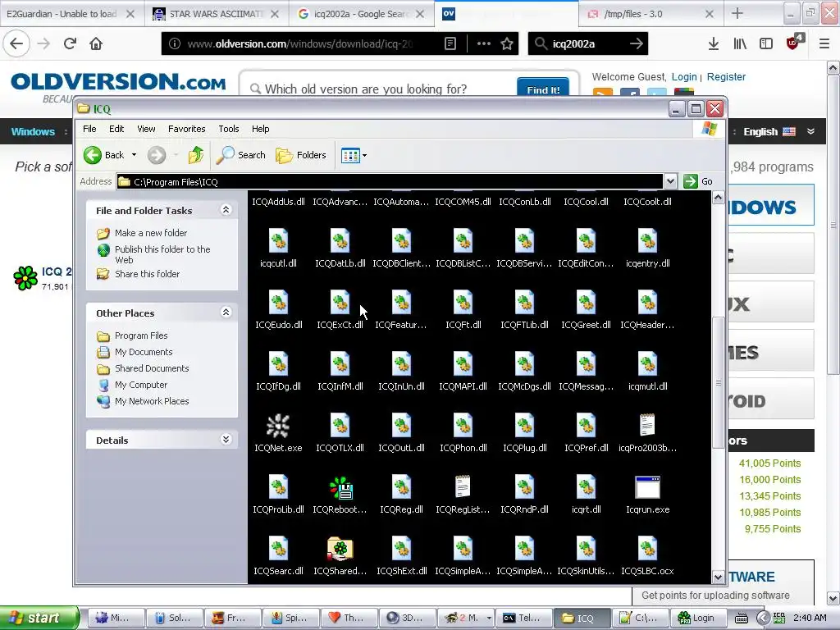The width and height of the screenshot is (840, 630).
Task: Open the Firefox hamburger menu
Action: 824,43
